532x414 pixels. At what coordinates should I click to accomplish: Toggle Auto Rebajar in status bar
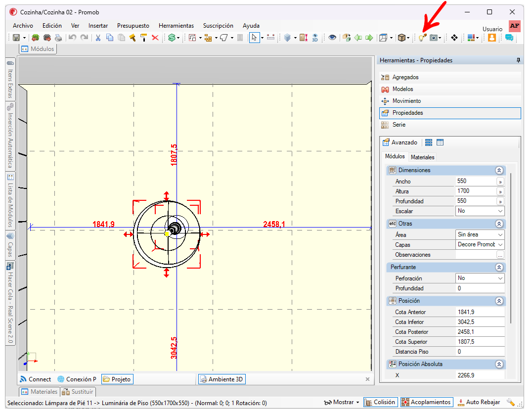479,402
